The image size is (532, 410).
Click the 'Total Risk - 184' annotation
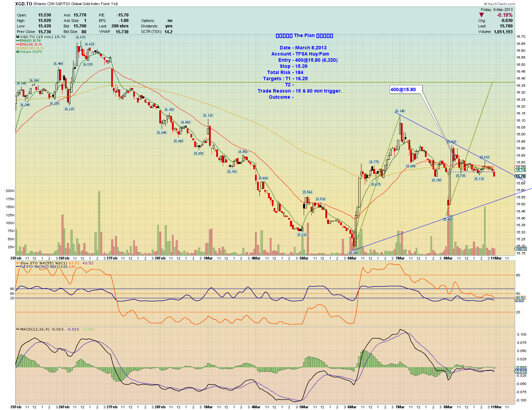point(285,72)
